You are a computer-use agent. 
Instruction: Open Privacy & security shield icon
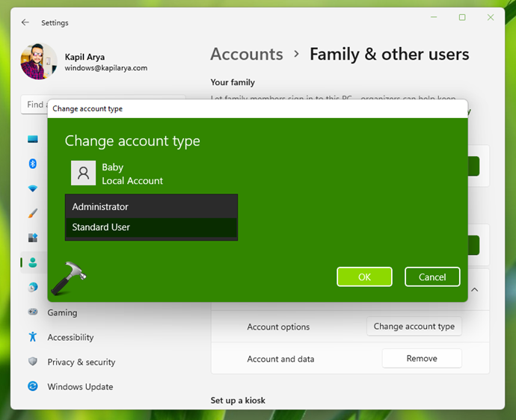coord(32,362)
